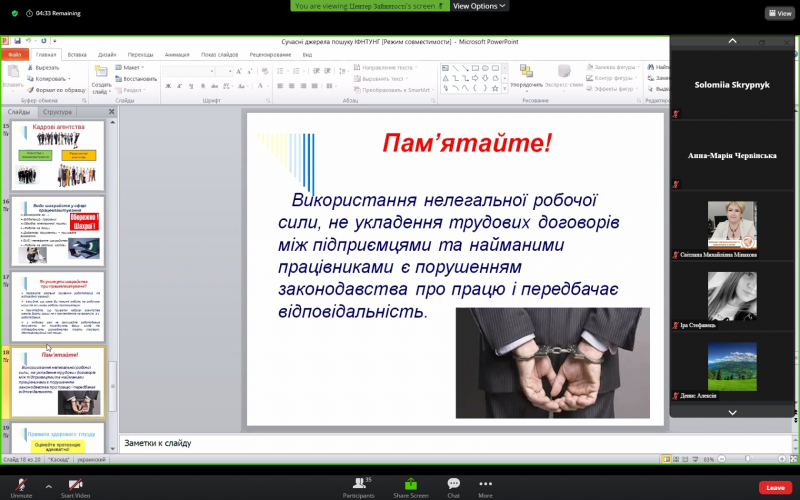Click the green encryption shield icon
The height and width of the screenshot is (500, 800).
coord(15,14)
